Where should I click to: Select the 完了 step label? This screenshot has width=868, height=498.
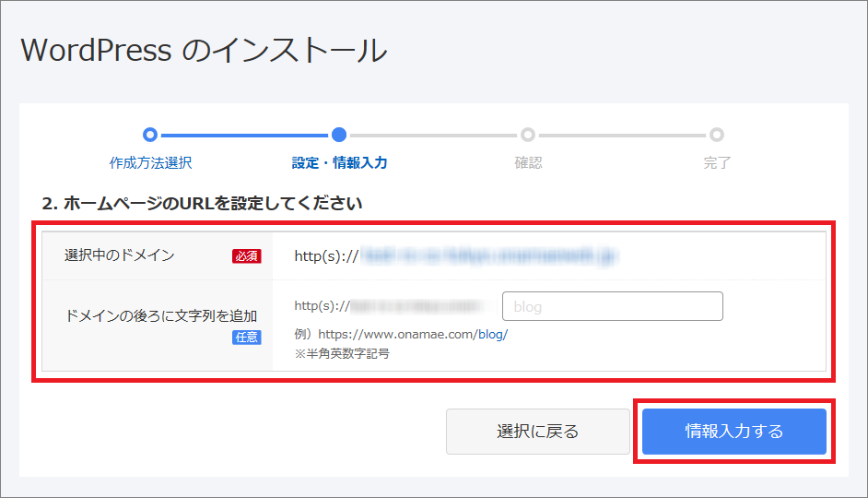(x=717, y=163)
